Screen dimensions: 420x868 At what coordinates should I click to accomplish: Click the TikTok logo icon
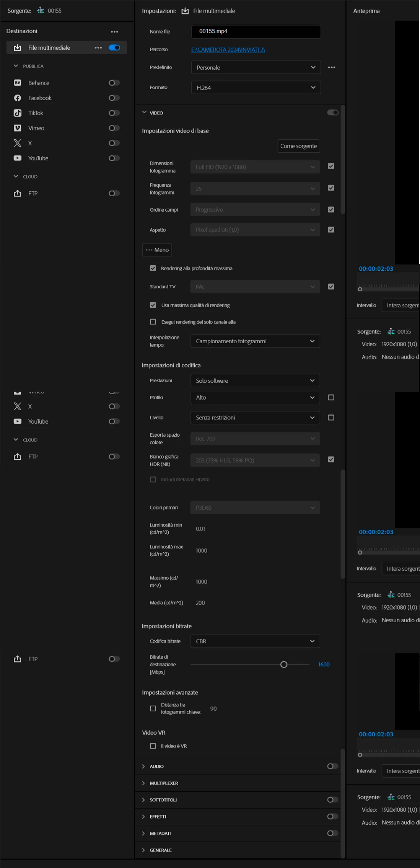point(18,113)
